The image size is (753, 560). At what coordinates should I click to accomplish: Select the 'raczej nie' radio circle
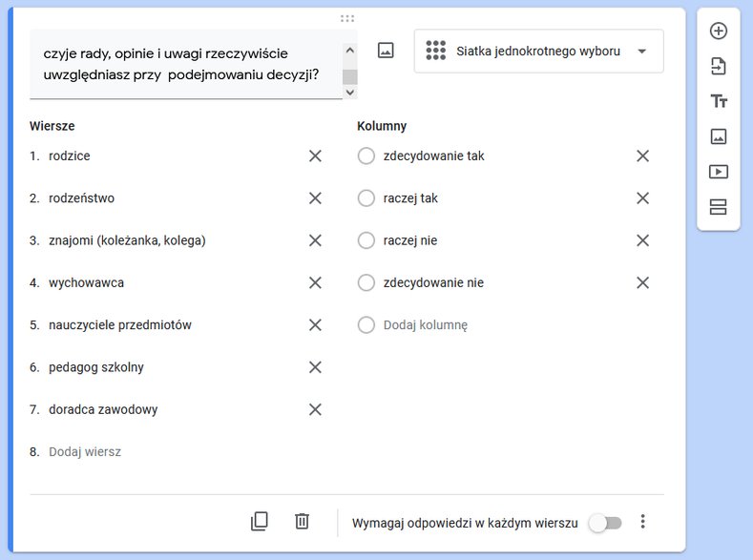[366, 240]
